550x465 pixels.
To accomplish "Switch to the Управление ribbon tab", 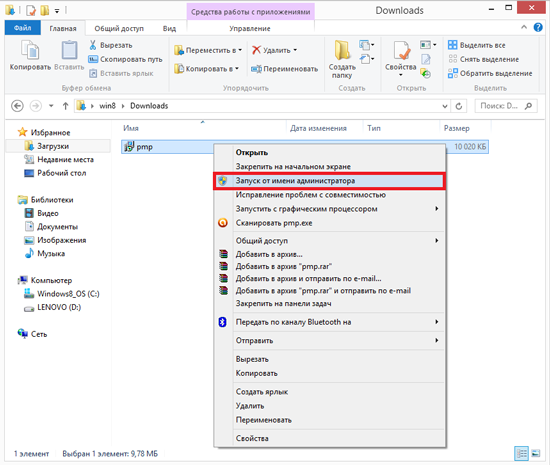I will click(x=250, y=28).
